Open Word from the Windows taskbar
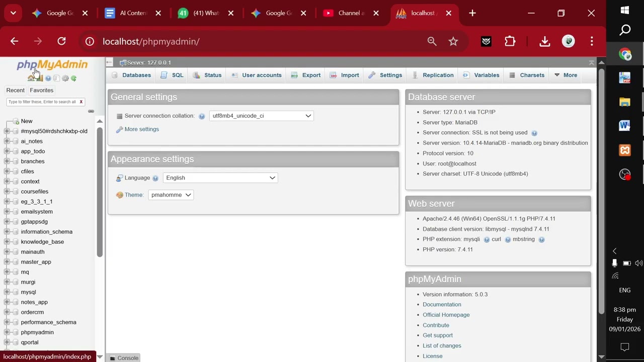This screenshot has height=362, width=644. (x=625, y=126)
